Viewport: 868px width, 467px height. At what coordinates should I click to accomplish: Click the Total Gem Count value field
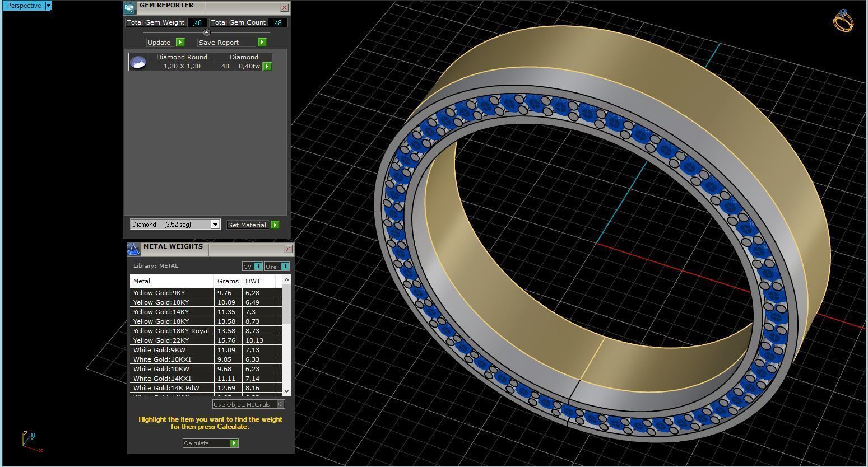[x=278, y=22]
